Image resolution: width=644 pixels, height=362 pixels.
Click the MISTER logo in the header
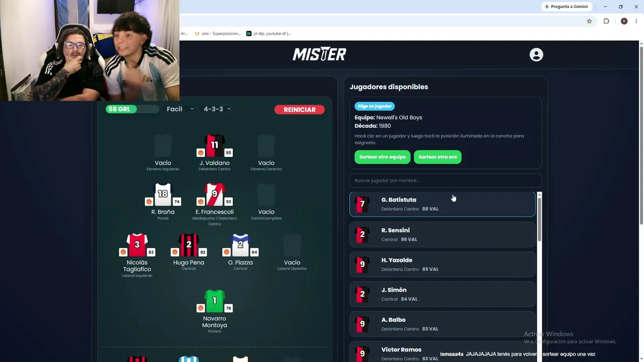click(319, 54)
